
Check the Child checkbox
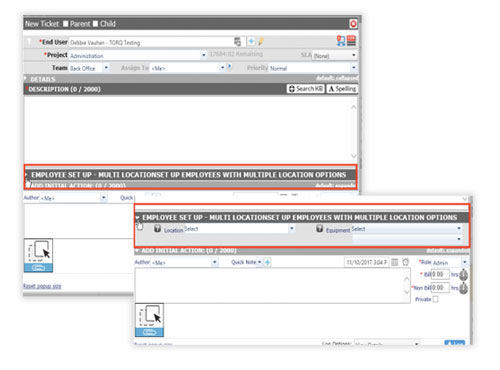(x=95, y=24)
